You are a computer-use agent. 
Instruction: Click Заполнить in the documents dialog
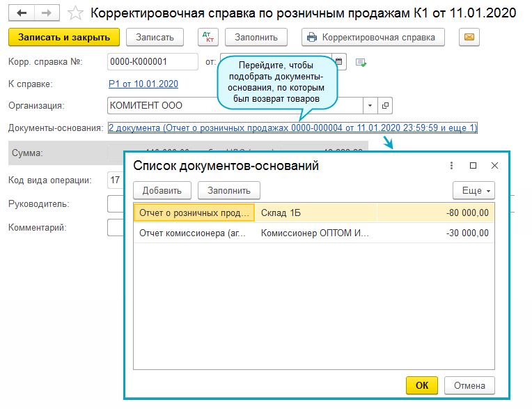229,190
